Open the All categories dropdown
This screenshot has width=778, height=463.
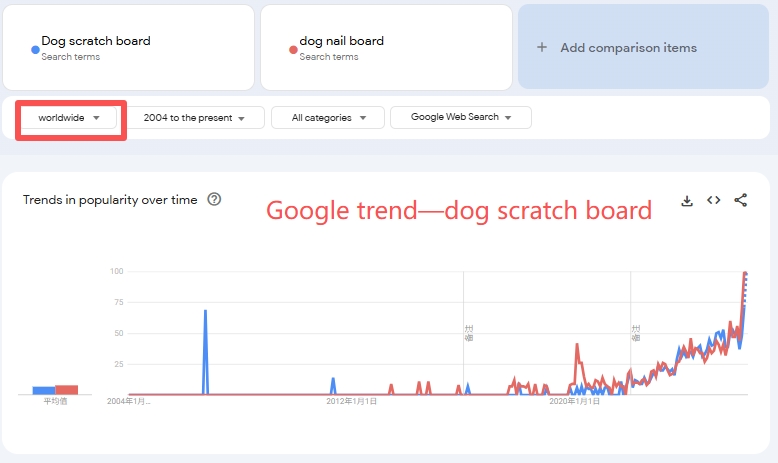pos(327,118)
